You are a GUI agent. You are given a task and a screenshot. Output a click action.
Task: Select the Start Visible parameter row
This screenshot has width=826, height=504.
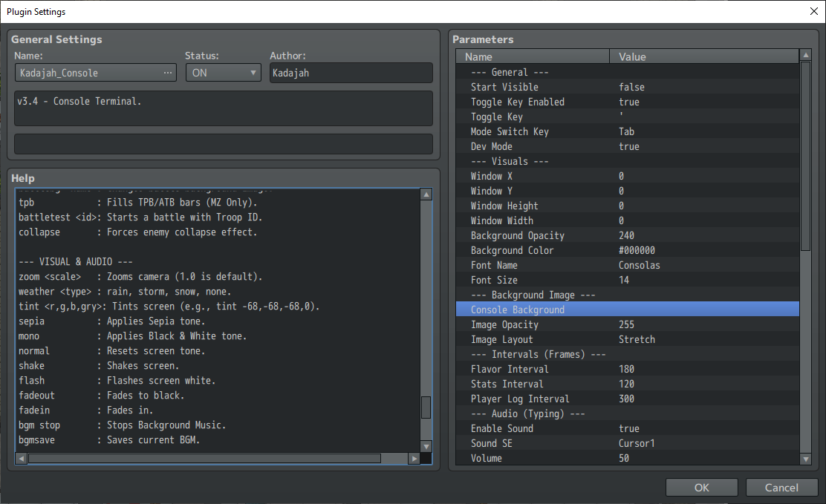[x=628, y=88]
